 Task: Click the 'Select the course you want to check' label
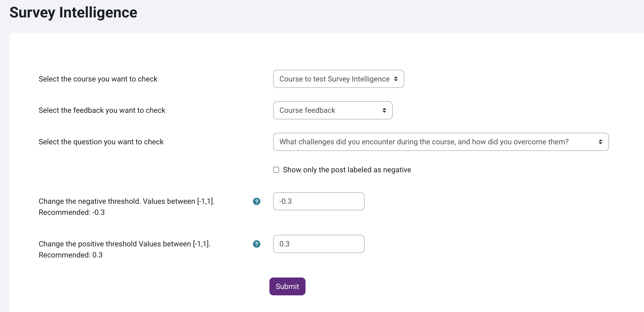98,79
